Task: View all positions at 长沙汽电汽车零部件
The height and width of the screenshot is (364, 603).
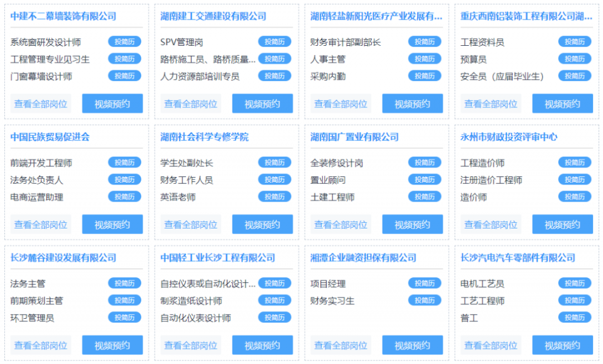Action: (x=491, y=345)
